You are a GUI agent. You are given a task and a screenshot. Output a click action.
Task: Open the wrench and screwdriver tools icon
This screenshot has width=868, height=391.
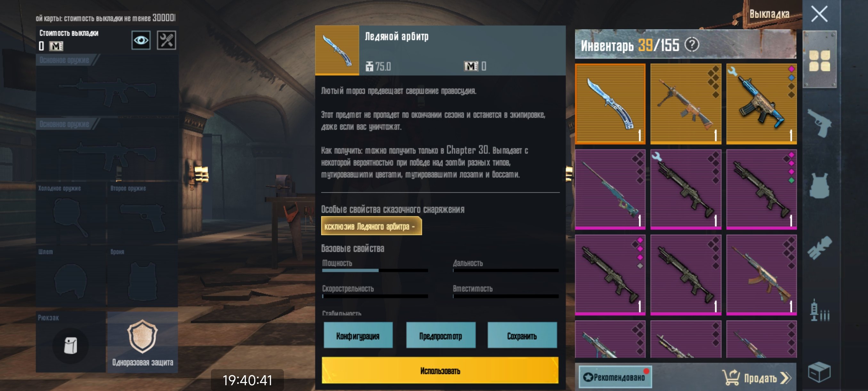click(166, 40)
